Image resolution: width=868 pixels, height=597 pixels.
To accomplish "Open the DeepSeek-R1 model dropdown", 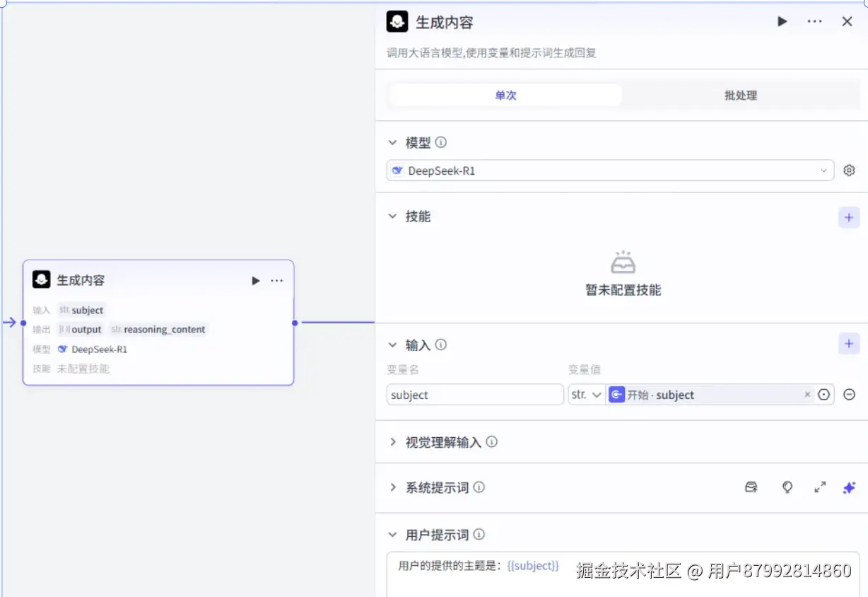I will [x=610, y=170].
